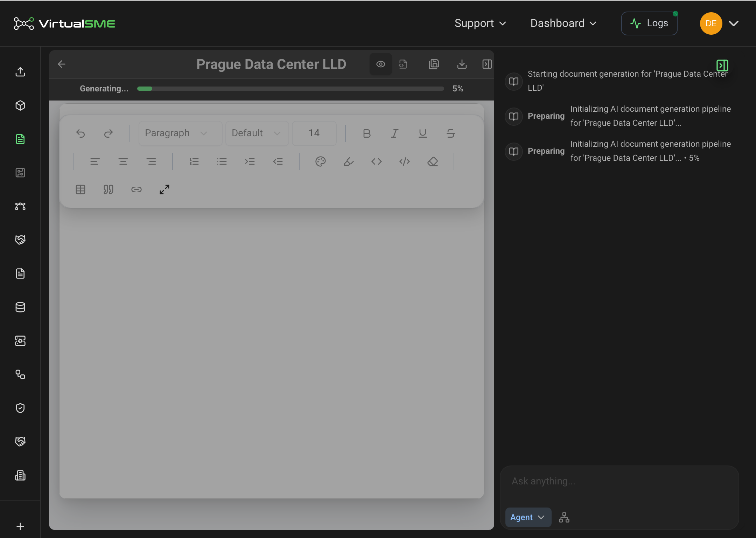Open the Default font dropdown
Screen dimensions: 756x538
pos(257,133)
